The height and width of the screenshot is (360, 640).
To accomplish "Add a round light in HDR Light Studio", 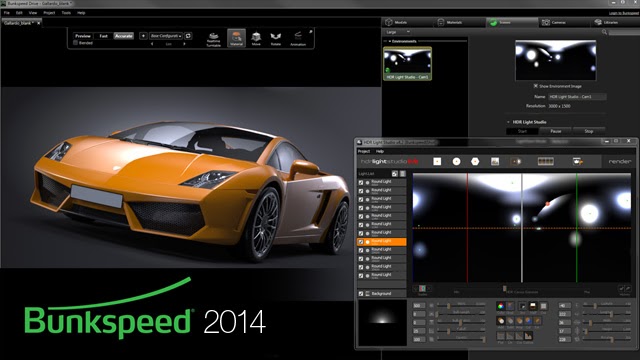I will click(x=456, y=162).
